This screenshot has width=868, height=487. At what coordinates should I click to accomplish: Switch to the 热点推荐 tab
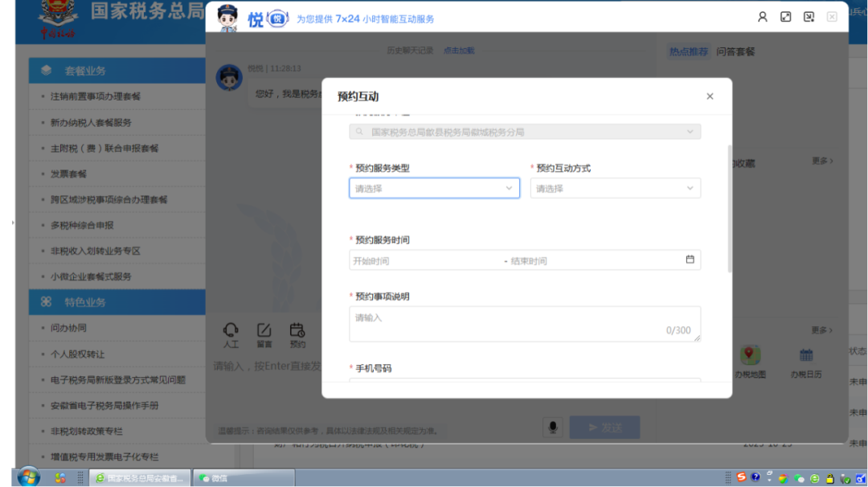click(689, 51)
